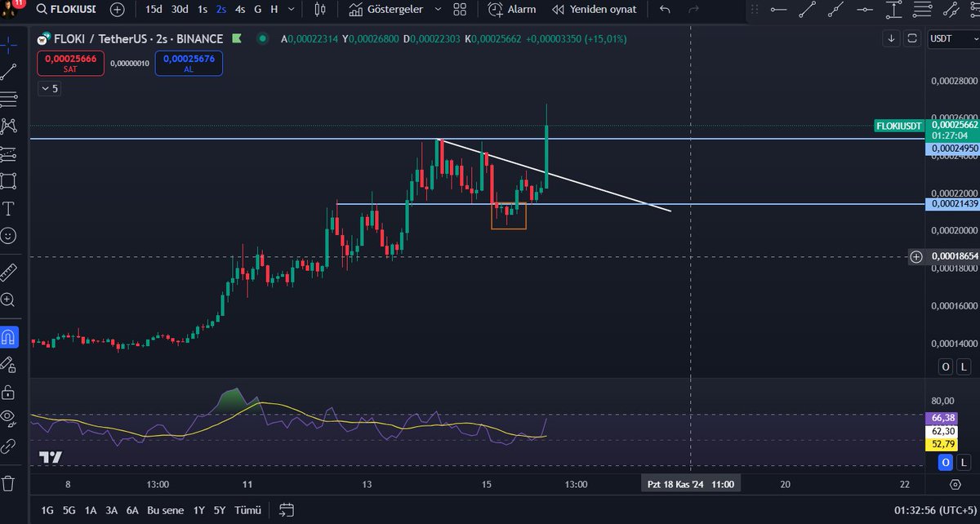Click the green market status dot

point(261,38)
